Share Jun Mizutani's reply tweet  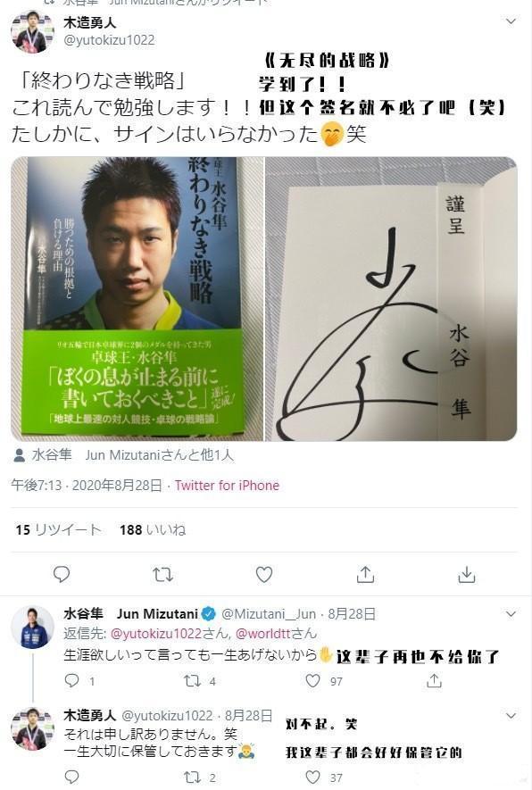434,681
